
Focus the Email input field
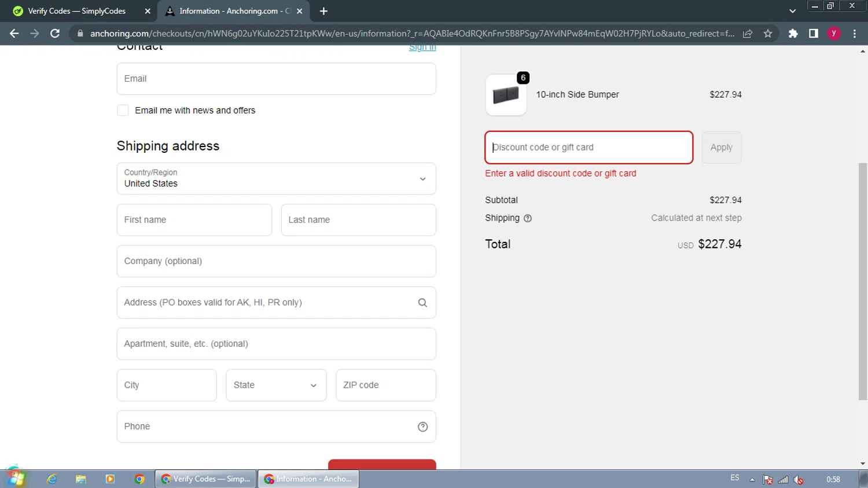tap(276, 79)
